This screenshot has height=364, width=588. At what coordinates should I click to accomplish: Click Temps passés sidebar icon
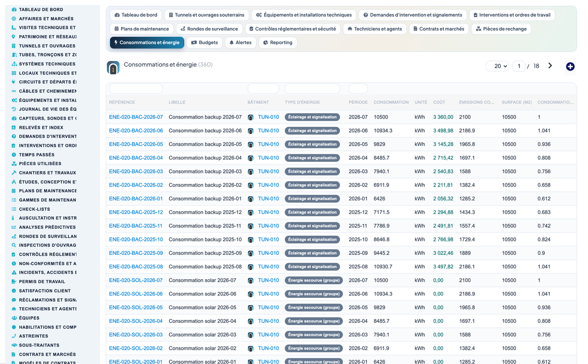tap(14, 154)
